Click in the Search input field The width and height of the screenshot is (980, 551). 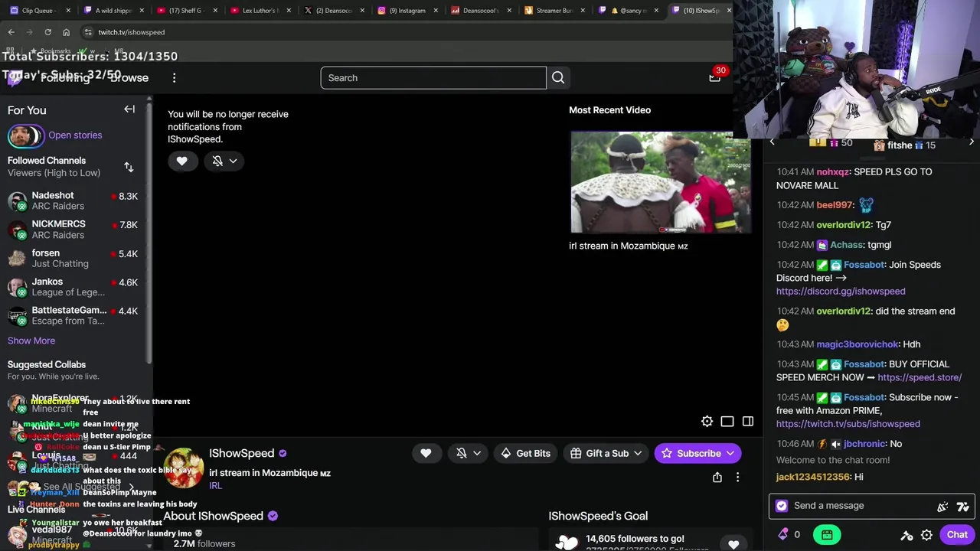point(433,77)
